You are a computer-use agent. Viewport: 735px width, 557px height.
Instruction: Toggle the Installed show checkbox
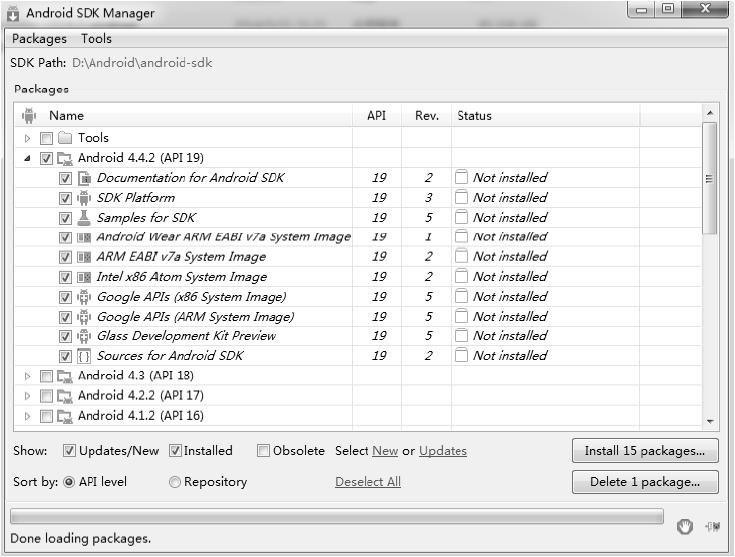(175, 451)
